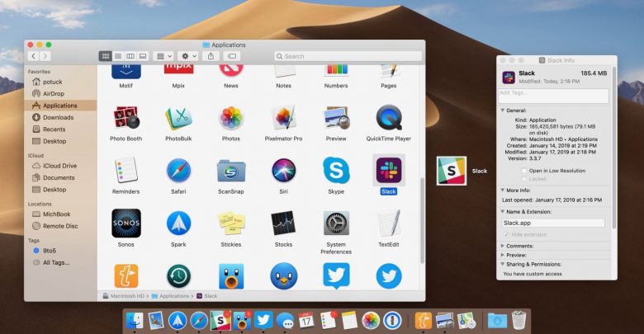Enable Open in Low Resolution checkbox

pos(524,171)
